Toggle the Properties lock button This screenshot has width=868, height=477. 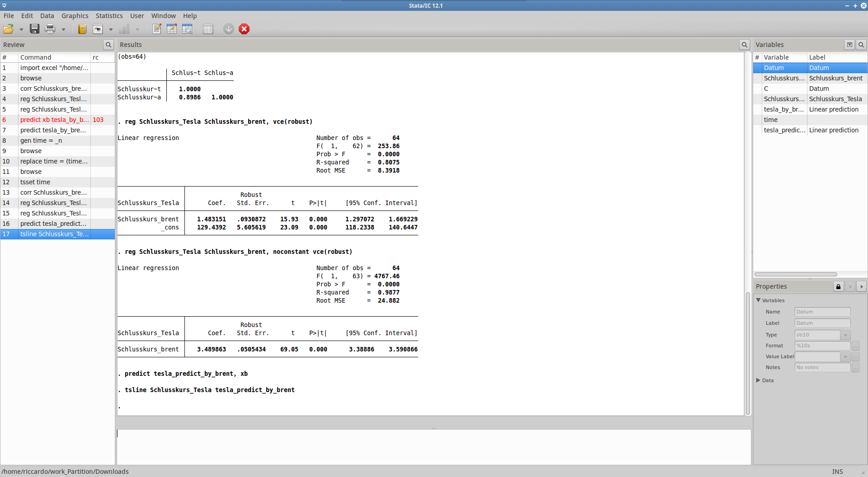pyautogui.click(x=839, y=286)
